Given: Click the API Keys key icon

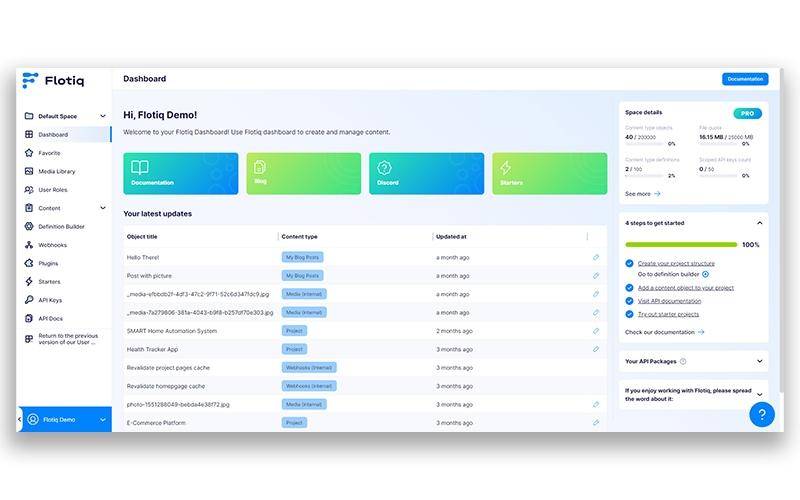Looking at the screenshot, I should point(29,300).
